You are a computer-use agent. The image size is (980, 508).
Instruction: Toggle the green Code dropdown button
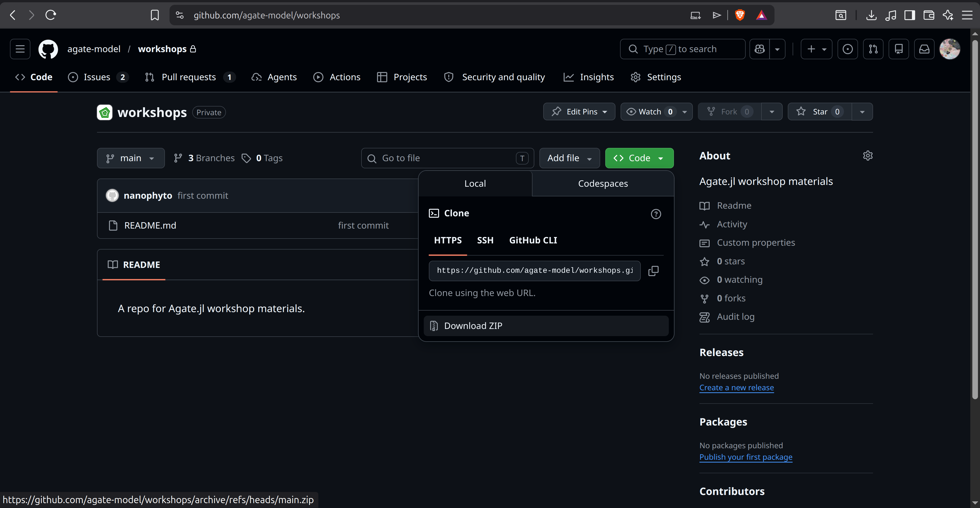click(639, 158)
